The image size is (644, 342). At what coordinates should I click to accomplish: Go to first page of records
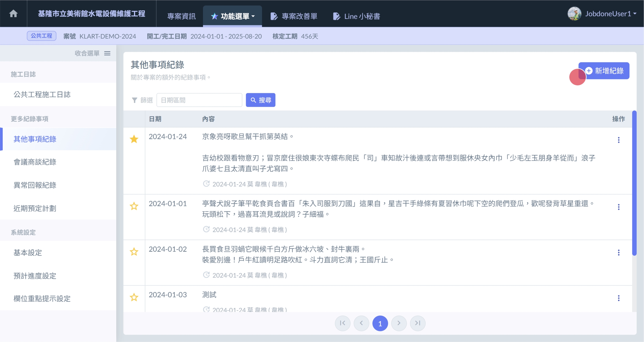point(342,323)
